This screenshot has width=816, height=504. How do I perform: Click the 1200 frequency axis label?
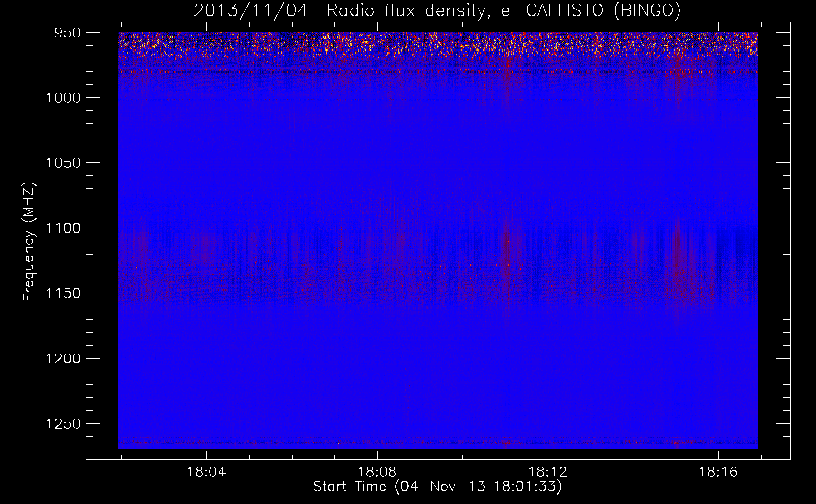click(x=64, y=359)
